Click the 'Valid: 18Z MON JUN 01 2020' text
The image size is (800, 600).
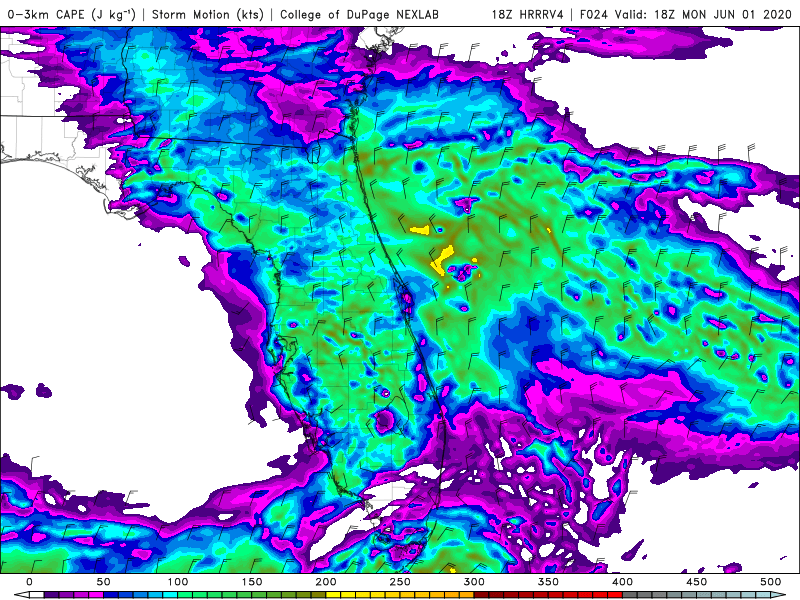703,14
